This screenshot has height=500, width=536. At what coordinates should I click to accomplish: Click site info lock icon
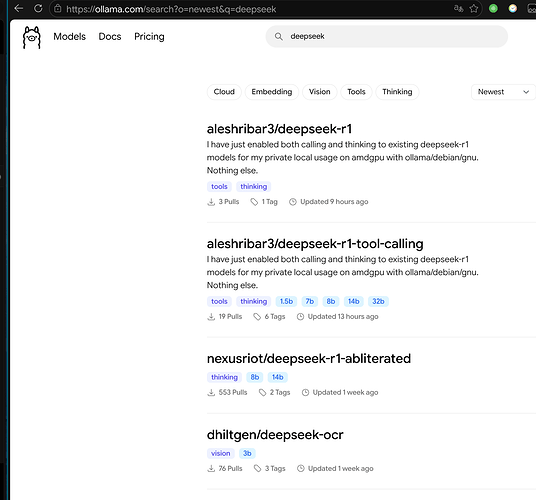click(58, 9)
